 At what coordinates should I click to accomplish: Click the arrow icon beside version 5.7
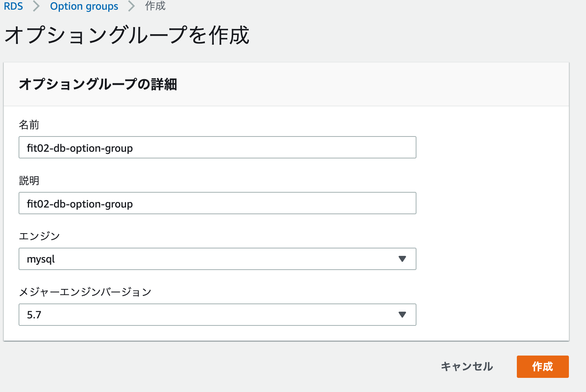click(402, 315)
